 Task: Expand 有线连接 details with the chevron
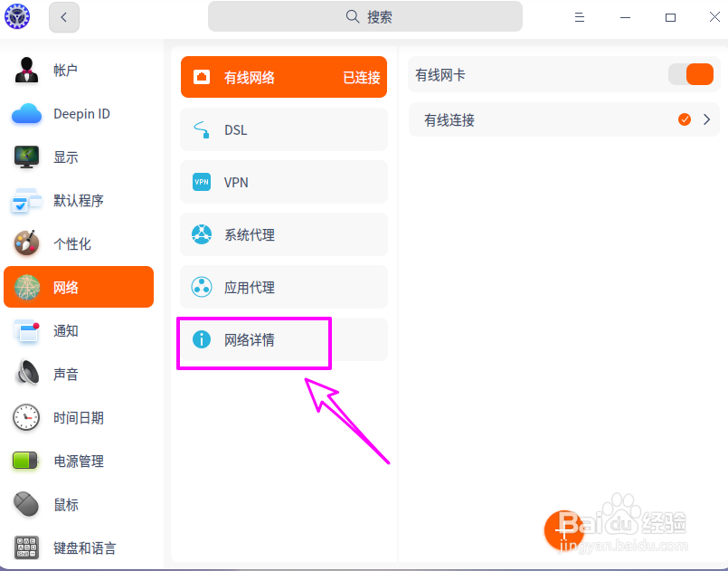[x=706, y=119]
